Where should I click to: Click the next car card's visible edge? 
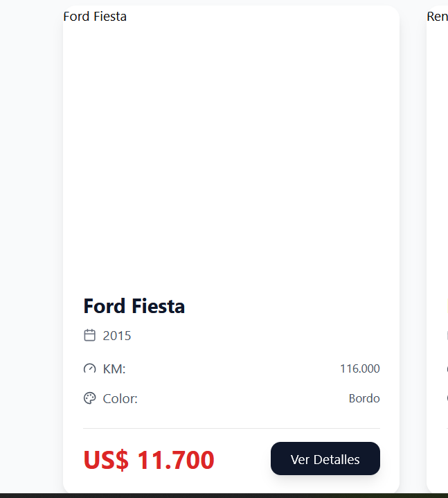click(x=438, y=208)
